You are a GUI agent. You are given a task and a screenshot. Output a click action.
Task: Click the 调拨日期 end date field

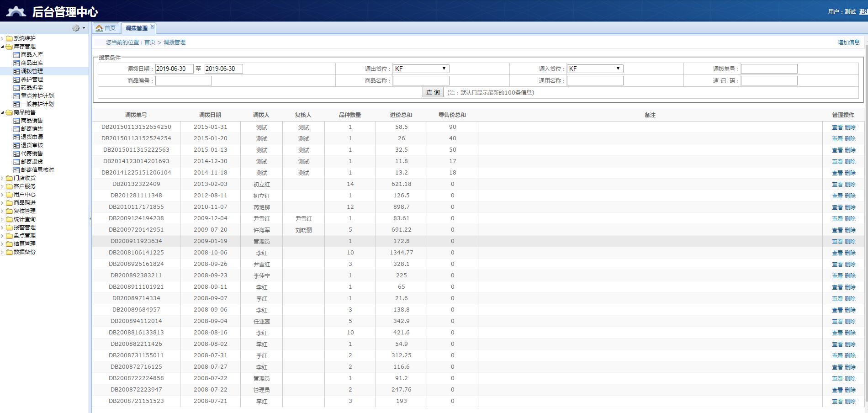[x=223, y=69]
